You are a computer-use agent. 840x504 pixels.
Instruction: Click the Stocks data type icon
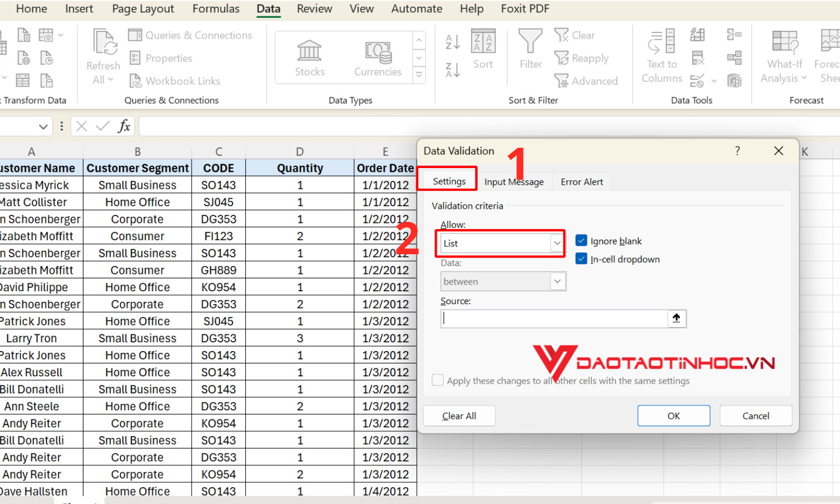(x=309, y=52)
